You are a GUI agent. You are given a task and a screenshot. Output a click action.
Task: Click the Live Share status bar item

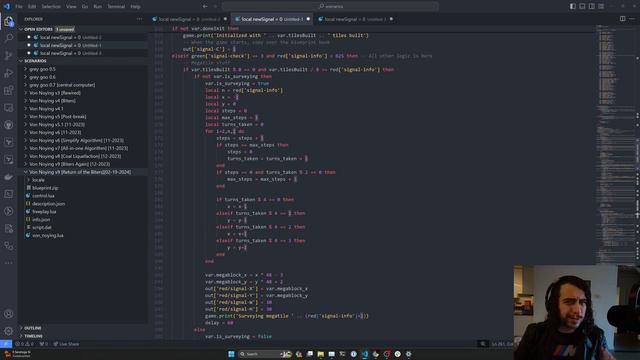pos(67,344)
